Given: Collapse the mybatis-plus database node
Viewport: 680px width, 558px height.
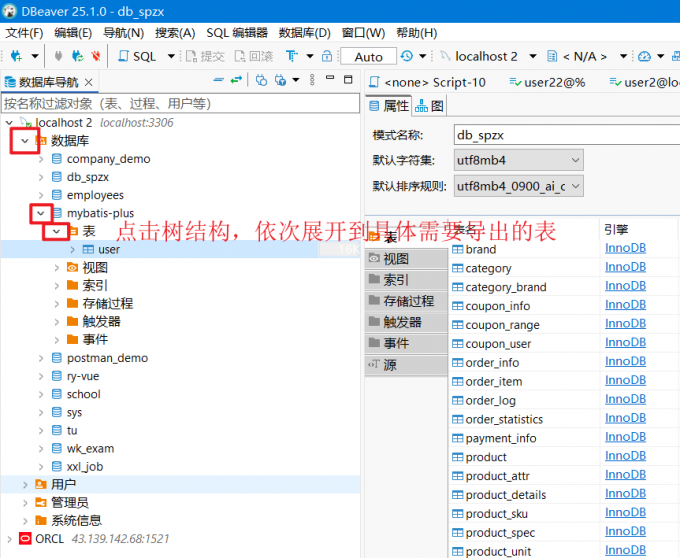Looking at the screenshot, I should coord(41,213).
